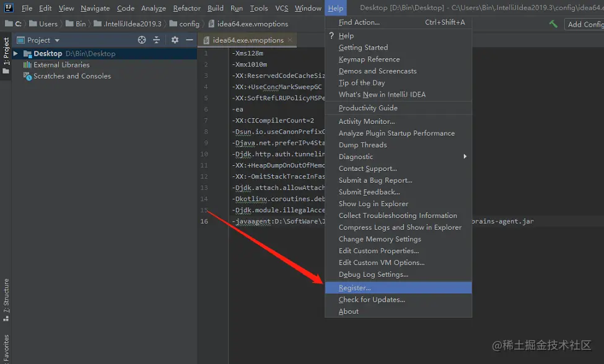Choose Compress Logs and Show in Explorer
The image size is (604, 364).
pos(398,227)
